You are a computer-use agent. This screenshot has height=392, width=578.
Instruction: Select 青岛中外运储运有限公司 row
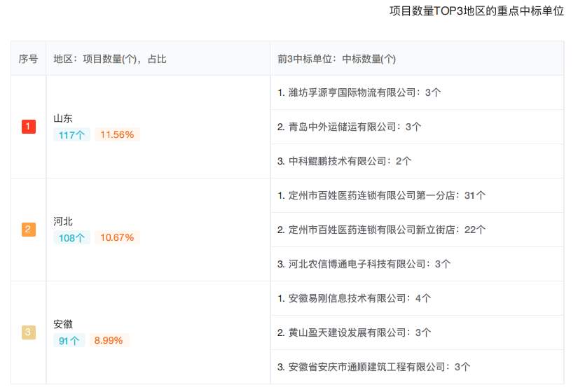[417, 127]
